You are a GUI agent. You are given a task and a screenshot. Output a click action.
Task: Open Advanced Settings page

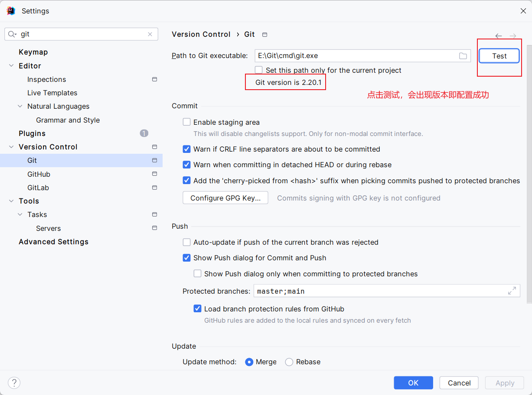click(53, 242)
